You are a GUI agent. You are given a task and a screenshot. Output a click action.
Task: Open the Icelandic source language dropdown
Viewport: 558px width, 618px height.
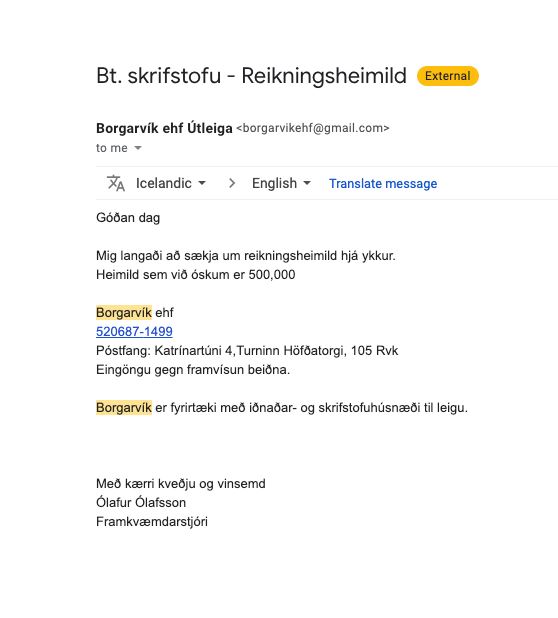click(x=171, y=183)
